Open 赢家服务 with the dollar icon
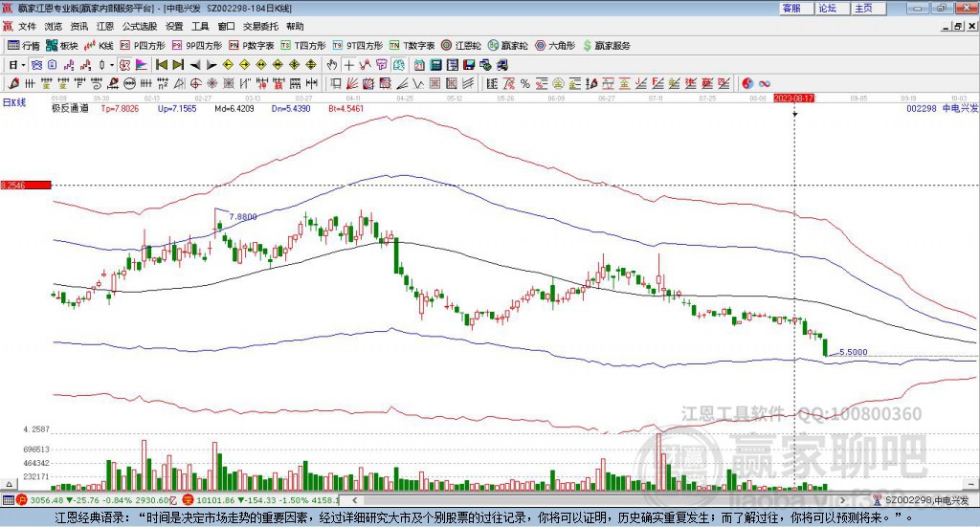This screenshot has height=527, width=980. [606, 46]
